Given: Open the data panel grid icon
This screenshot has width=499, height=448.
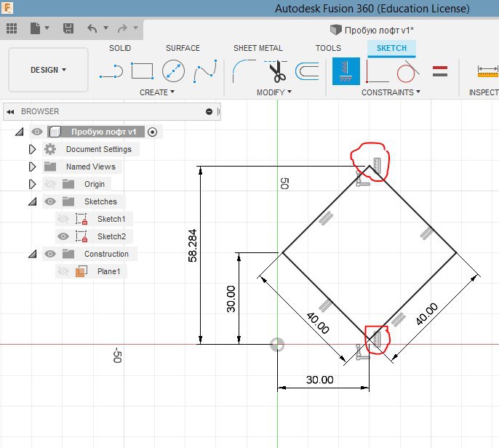Looking at the screenshot, I should point(12,28).
